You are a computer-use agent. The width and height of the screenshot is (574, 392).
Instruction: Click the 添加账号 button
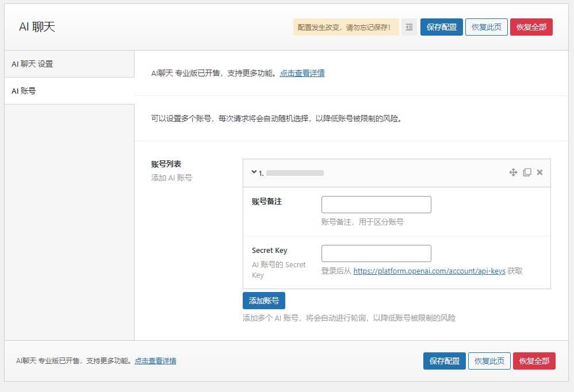(x=264, y=301)
